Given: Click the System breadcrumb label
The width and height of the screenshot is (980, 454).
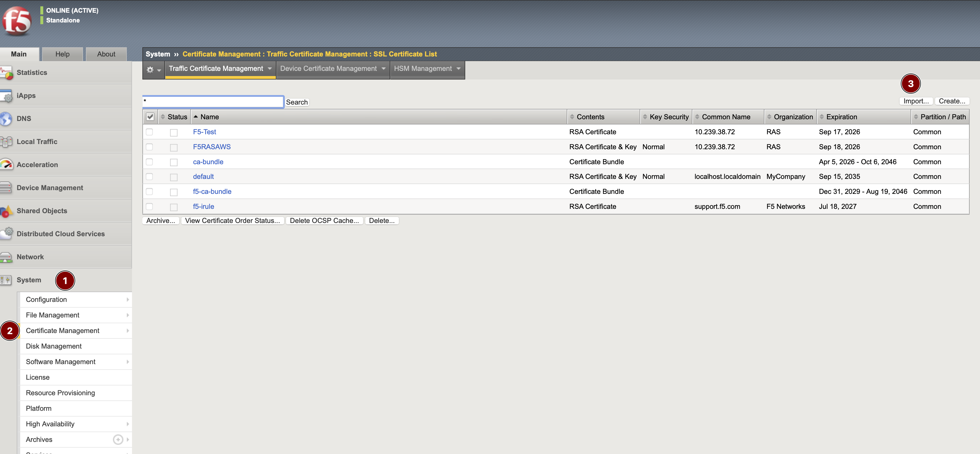Looking at the screenshot, I should click(158, 54).
